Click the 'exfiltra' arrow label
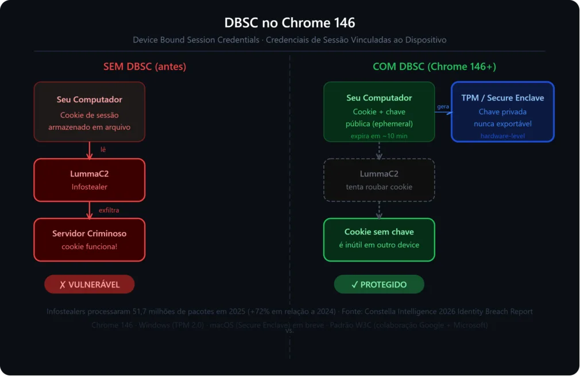This screenshot has width=588, height=384. tap(109, 210)
